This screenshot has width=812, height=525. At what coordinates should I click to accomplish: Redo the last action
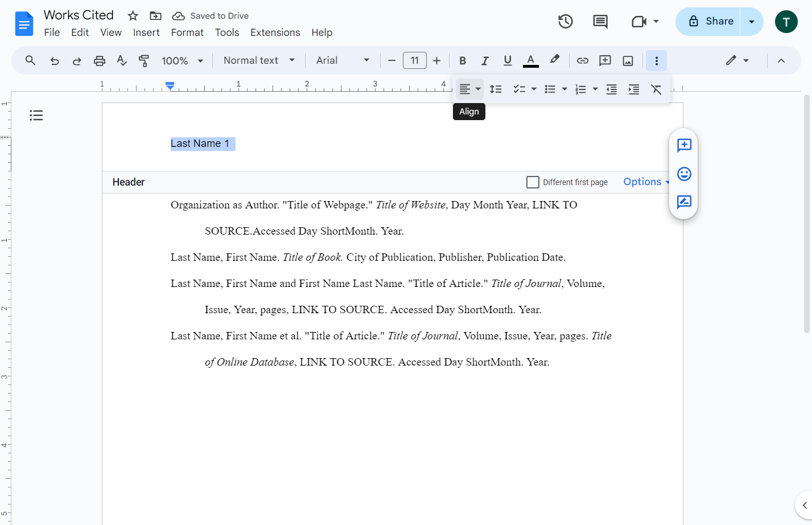coord(77,60)
